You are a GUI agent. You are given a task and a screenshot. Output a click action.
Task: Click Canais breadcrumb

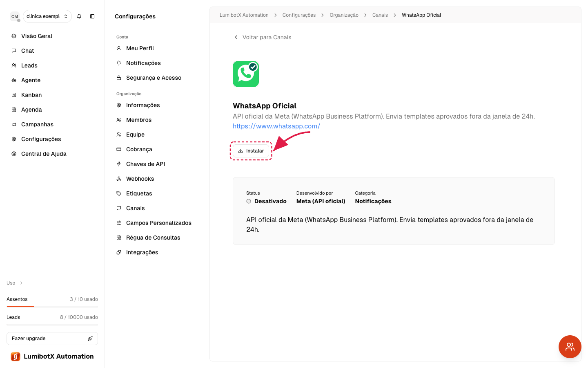coord(380,15)
